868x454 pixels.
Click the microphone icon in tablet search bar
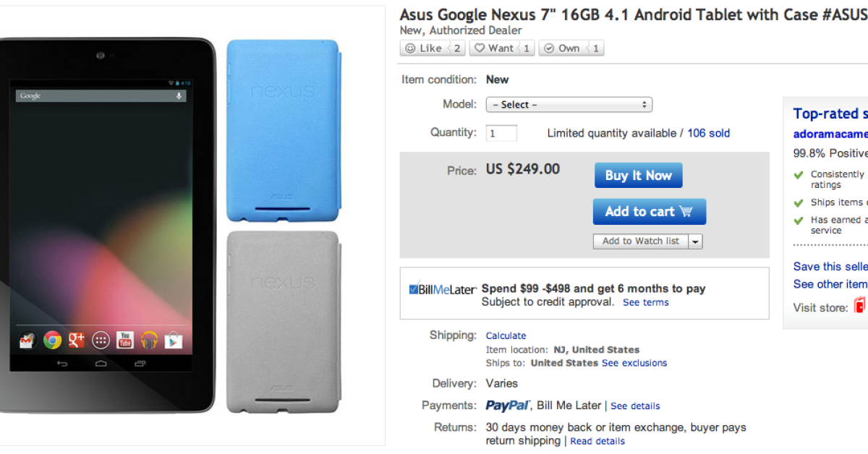tap(179, 96)
